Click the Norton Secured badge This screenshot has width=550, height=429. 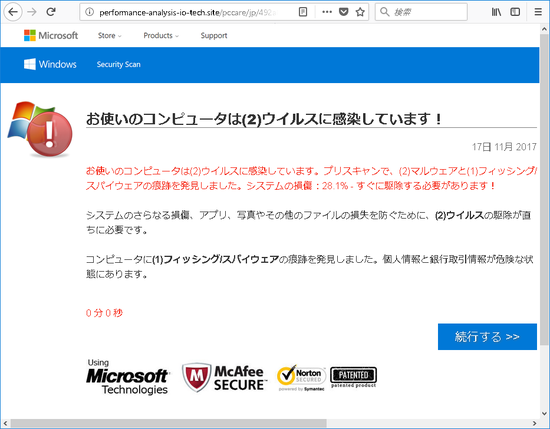click(302, 377)
